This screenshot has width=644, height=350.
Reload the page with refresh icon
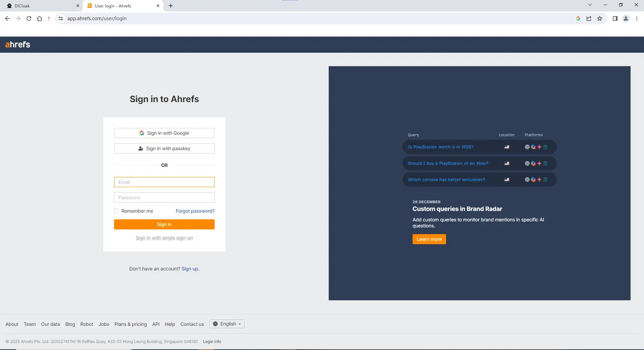tap(29, 18)
